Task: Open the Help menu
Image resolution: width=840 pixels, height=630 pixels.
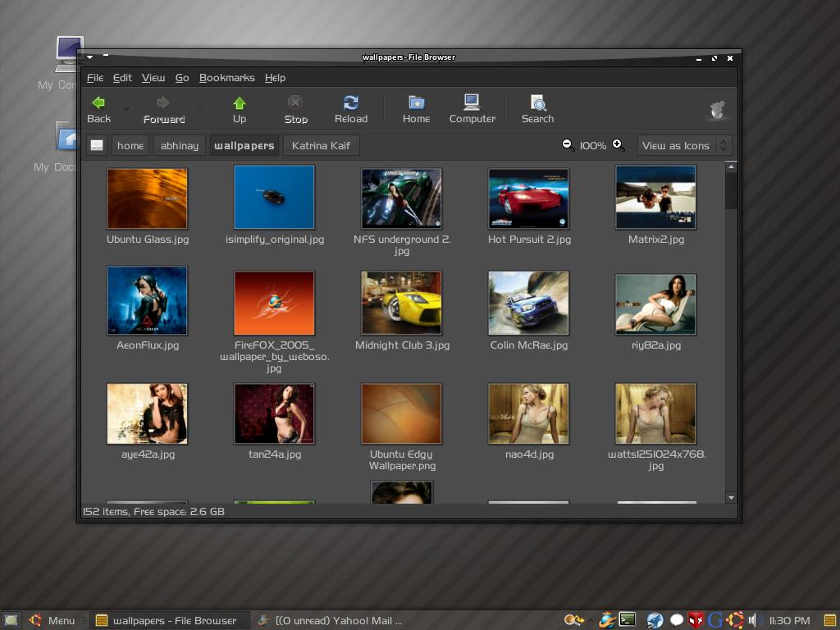Action: click(275, 78)
